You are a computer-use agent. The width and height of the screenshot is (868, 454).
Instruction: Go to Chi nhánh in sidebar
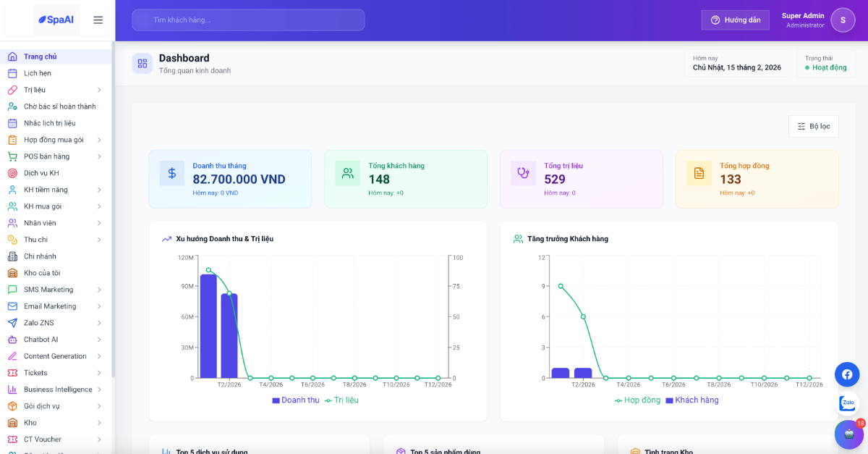click(40, 256)
